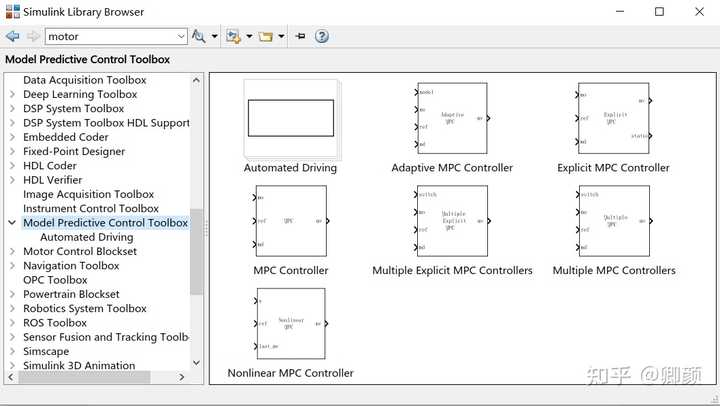Select the Nonlinear MPC Controller block
720x406 pixels.
click(x=291, y=324)
